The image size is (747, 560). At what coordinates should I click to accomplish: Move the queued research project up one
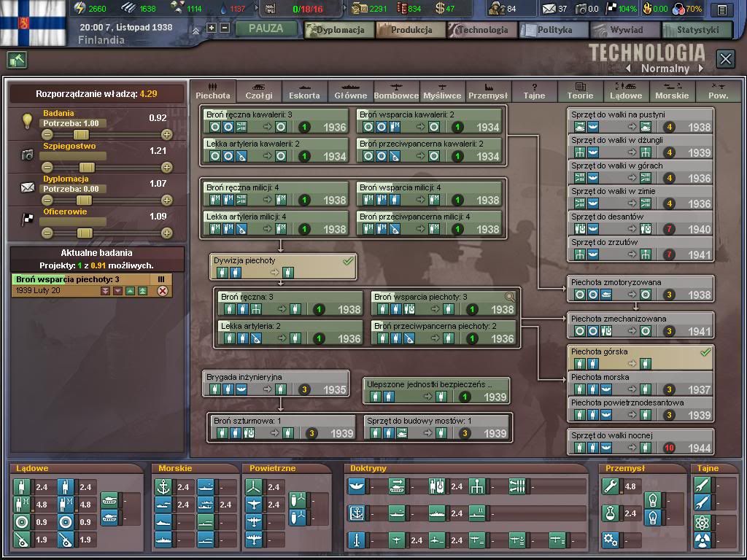[x=130, y=291]
